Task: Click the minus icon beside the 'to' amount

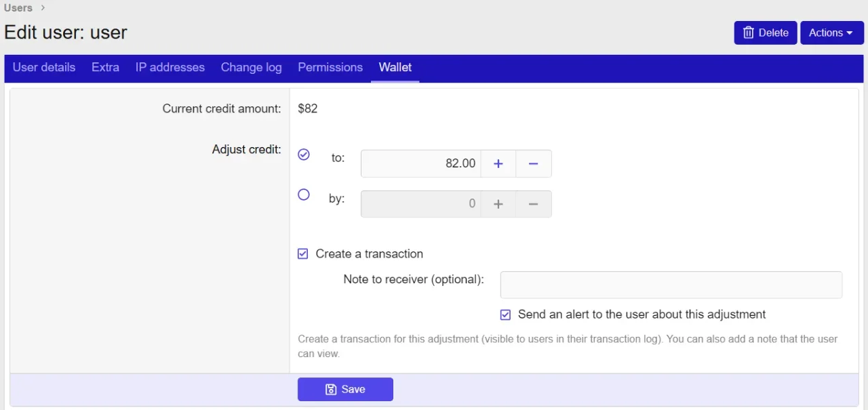Action: tap(533, 163)
